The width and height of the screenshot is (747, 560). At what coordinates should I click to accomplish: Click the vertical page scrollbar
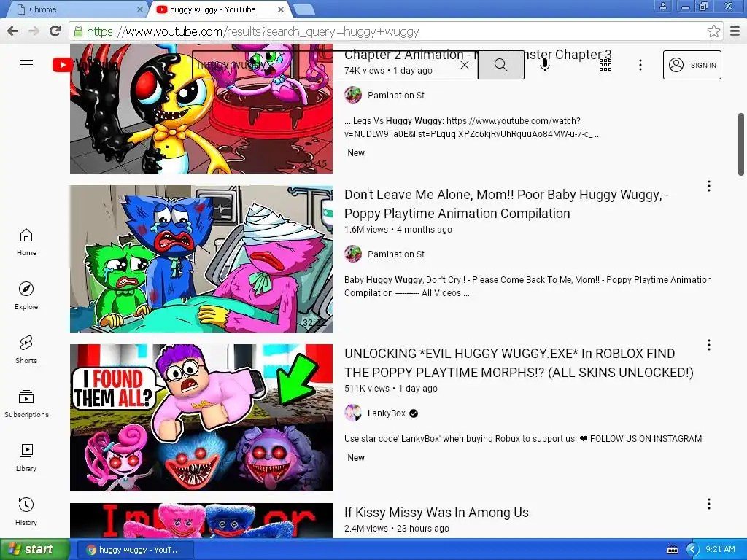click(x=741, y=144)
